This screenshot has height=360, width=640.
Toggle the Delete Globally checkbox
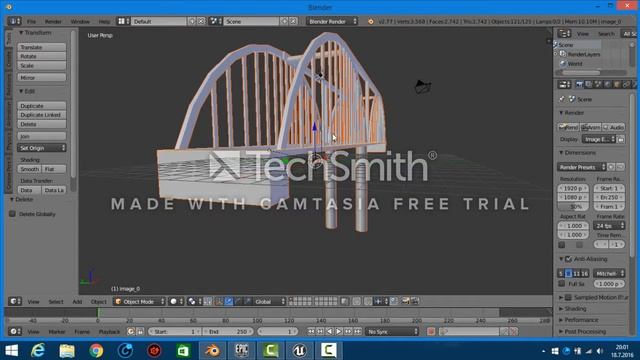click(x=13, y=214)
